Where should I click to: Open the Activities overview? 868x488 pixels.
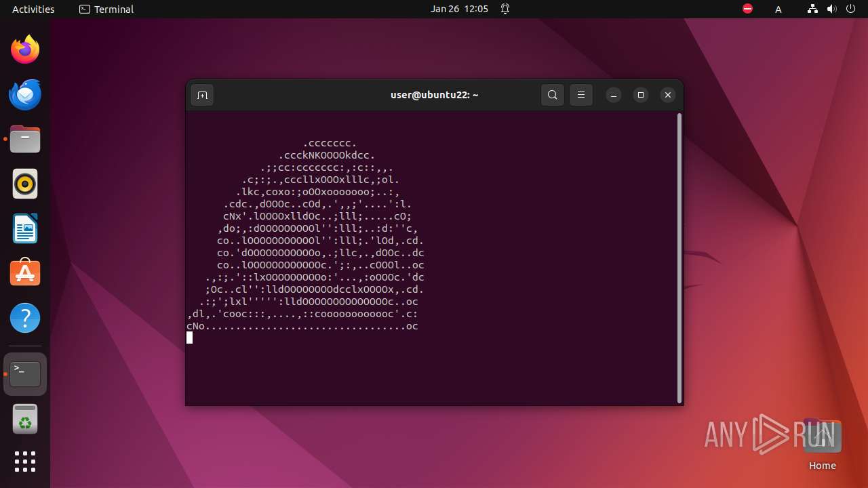[33, 9]
